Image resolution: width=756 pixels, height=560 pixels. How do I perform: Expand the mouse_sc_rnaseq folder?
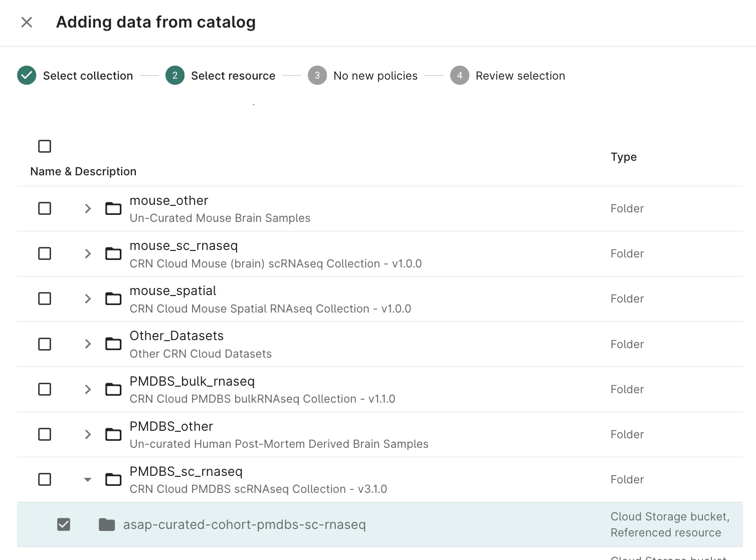tap(88, 253)
